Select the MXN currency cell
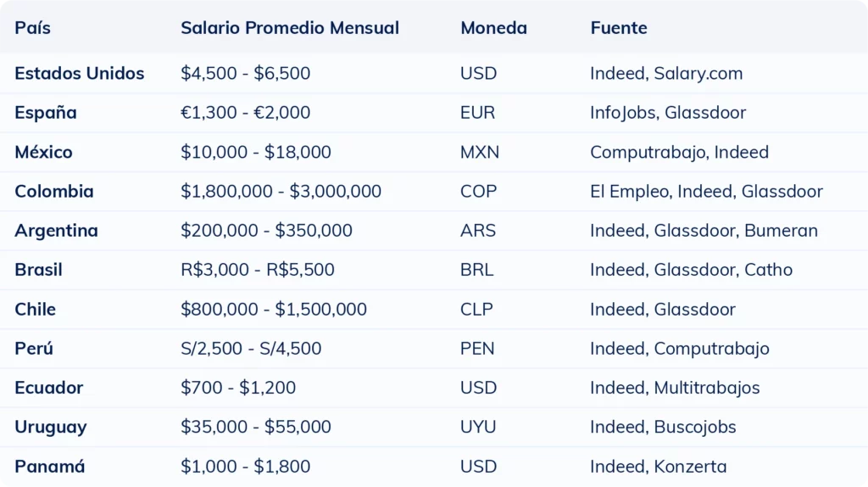This screenshot has height=487, width=868. coord(480,153)
